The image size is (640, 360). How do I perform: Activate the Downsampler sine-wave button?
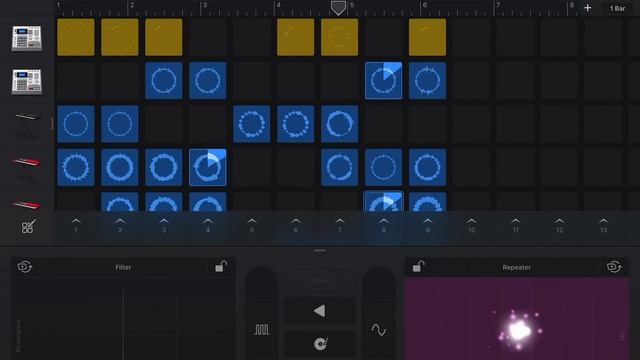tap(378, 329)
